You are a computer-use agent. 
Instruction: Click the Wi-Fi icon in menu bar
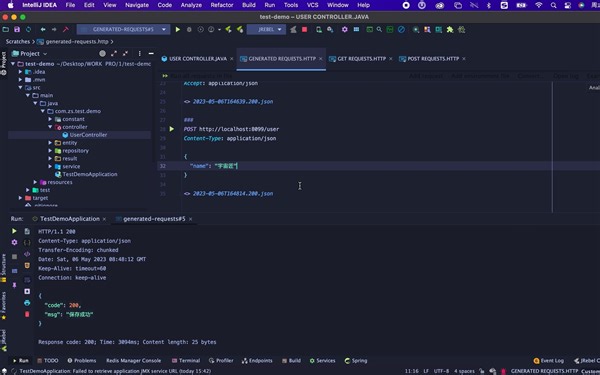coord(539,5)
